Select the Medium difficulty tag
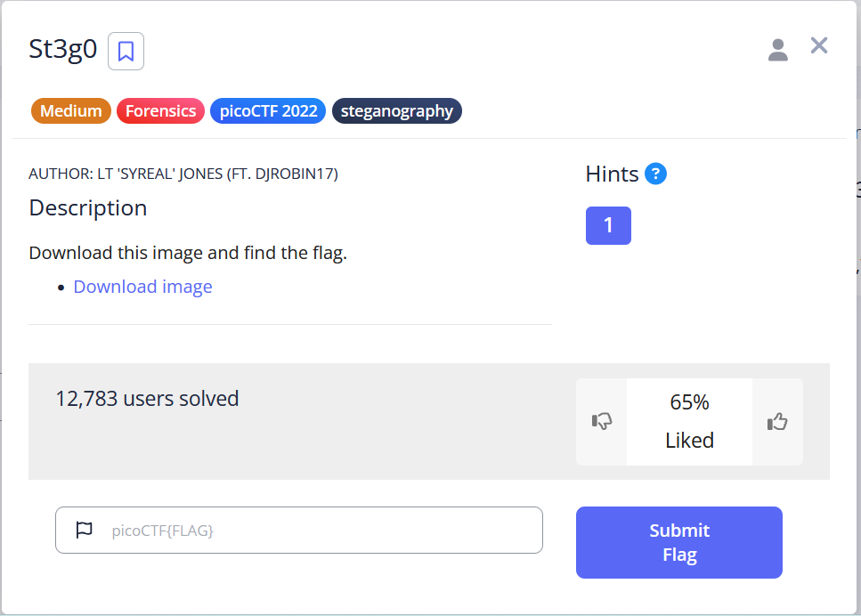The height and width of the screenshot is (616, 861). pyautogui.click(x=71, y=111)
